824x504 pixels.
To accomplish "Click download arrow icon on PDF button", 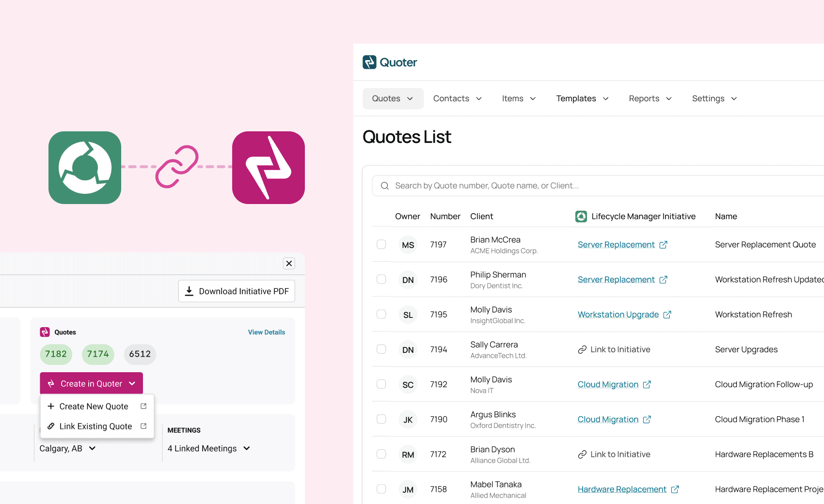I will (x=190, y=291).
